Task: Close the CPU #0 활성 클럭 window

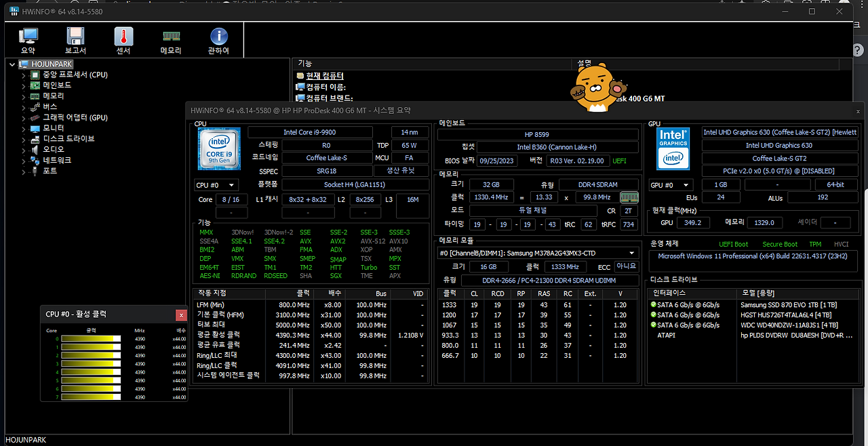Action: (x=181, y=315)
